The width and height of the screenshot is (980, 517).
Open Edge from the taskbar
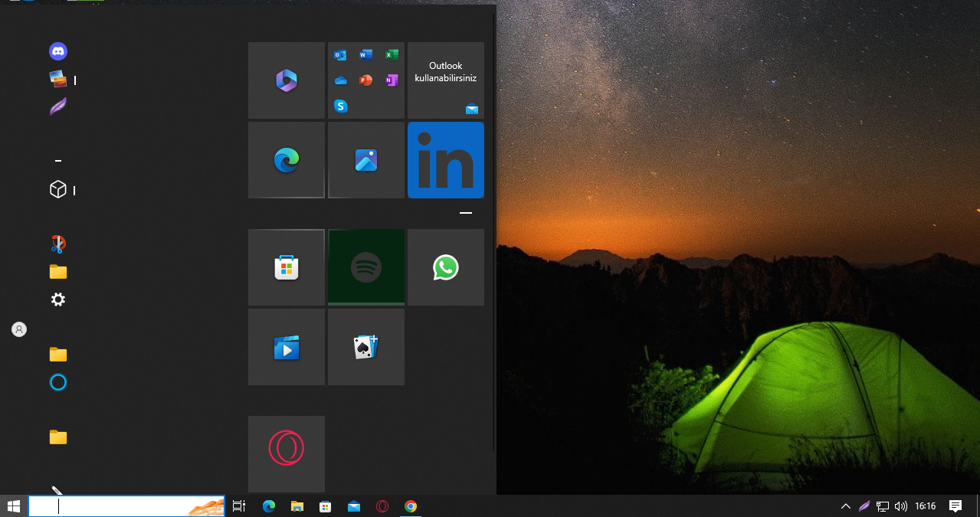tap(269, 506)
